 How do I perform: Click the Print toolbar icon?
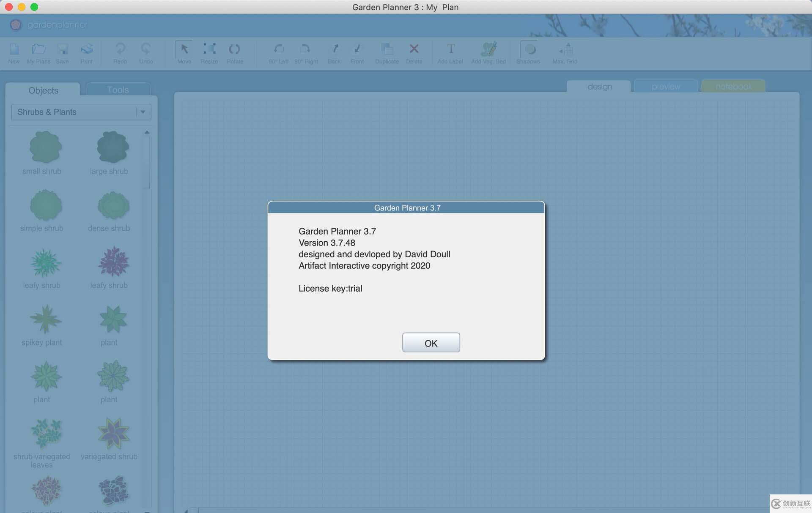pos(87,49)
